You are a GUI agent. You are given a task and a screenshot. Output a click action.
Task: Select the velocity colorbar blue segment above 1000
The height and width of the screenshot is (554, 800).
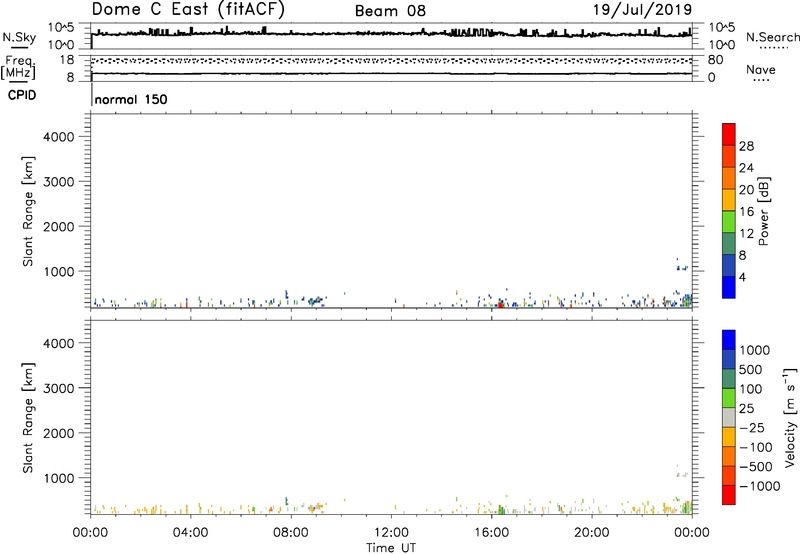coord(729,340)
